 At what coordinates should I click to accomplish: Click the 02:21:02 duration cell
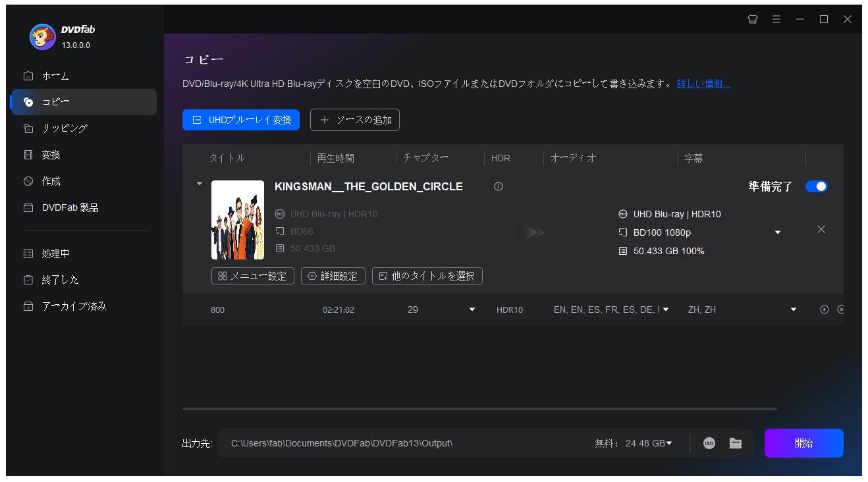[339, 309]
